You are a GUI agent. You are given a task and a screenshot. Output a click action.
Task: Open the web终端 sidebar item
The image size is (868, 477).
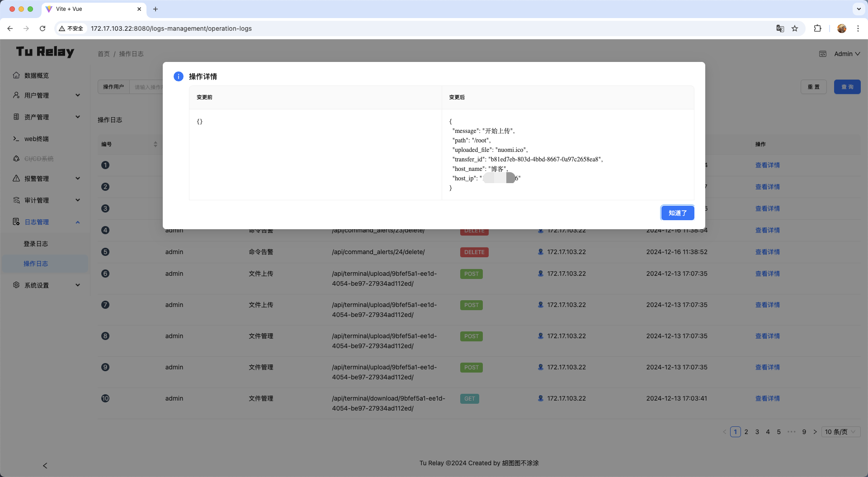(37, 139)
